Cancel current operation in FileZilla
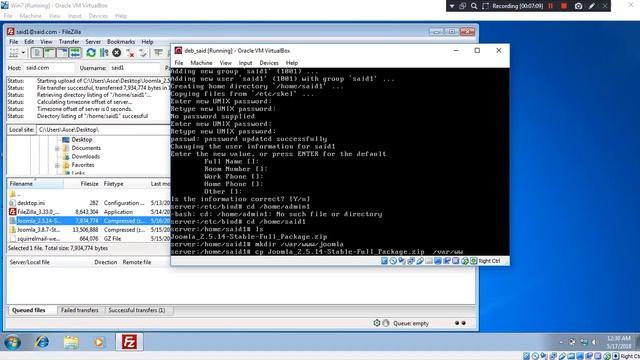 pyautogui.click(x=117, y=53)
